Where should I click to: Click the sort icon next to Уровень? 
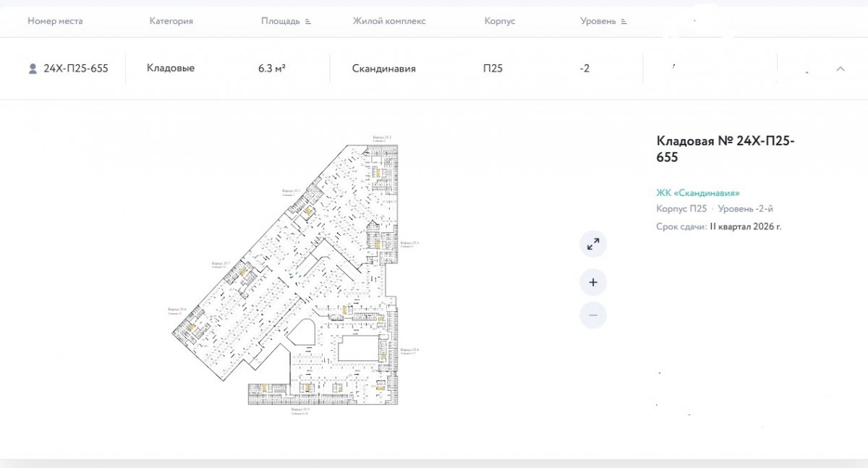(624, 22)
